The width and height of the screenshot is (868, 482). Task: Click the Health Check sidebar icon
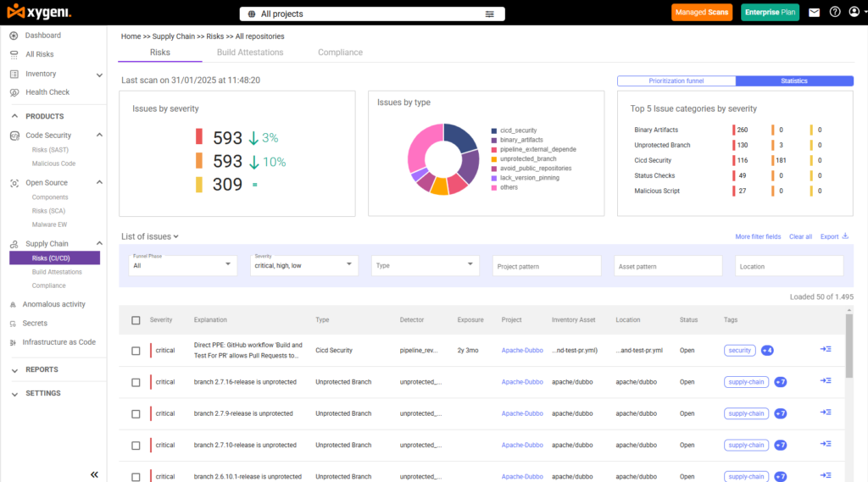tap(14, 92)
